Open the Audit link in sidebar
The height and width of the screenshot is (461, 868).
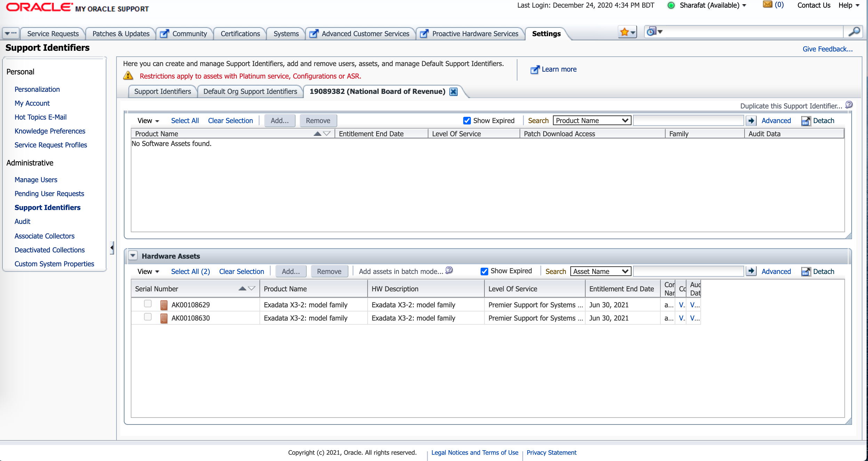pos(22,221)
